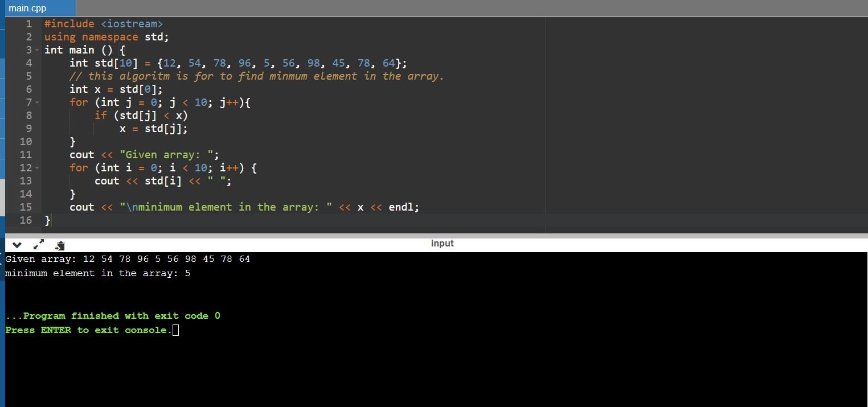This screenshot has width=868, height=407.
Task: Click the "Given array: " string in code
Action: [x=166, y=155]
